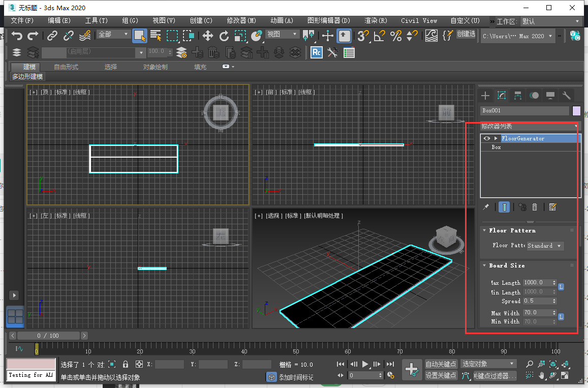Open reference coordinate 视图 dropdown
The image size is (588, 388).
[x=282, y=34]
